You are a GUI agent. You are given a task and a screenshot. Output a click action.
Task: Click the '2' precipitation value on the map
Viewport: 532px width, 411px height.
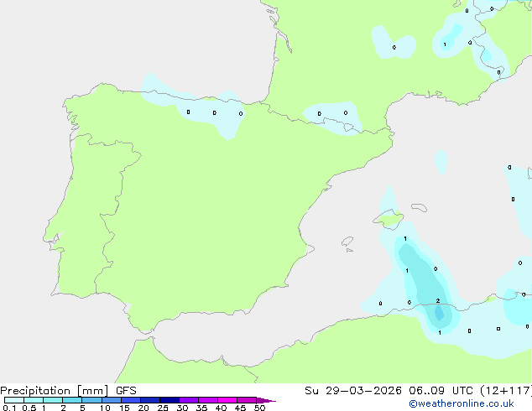(438, 301)
